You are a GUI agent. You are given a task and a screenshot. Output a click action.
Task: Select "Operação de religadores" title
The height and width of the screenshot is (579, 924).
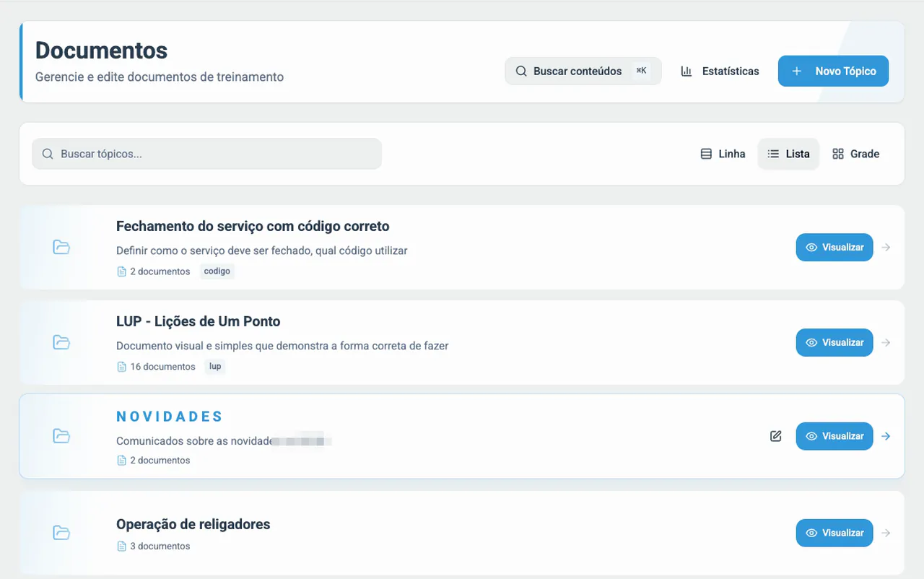click(193, 524)
